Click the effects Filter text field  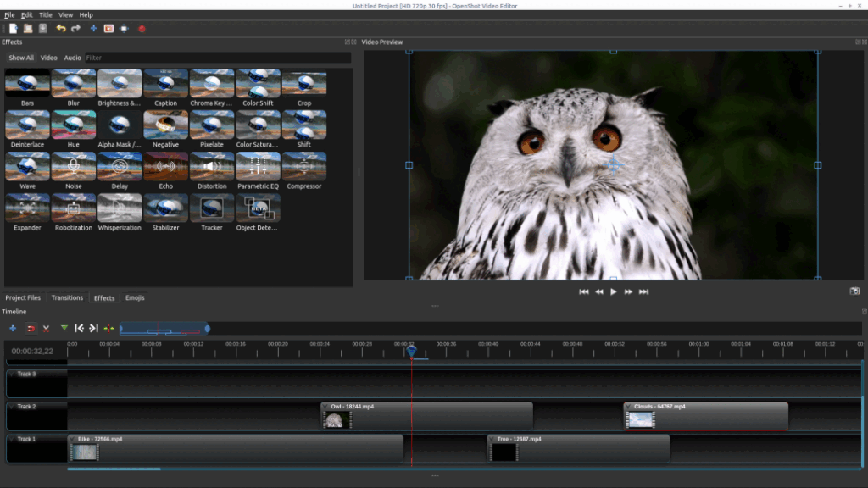217,58
